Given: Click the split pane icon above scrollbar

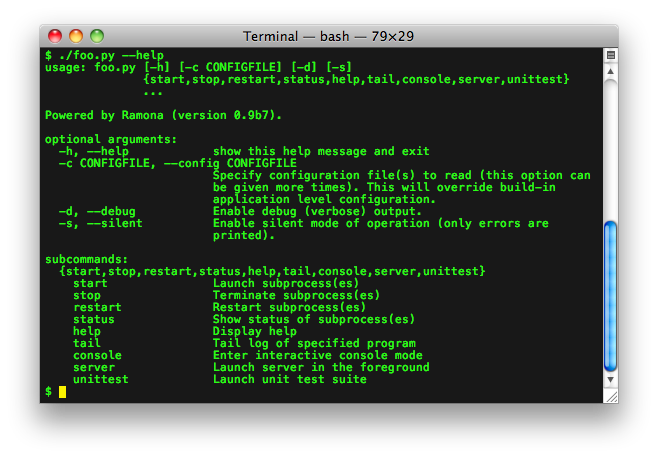Looking at the screenshot, I should coord(611,55).
